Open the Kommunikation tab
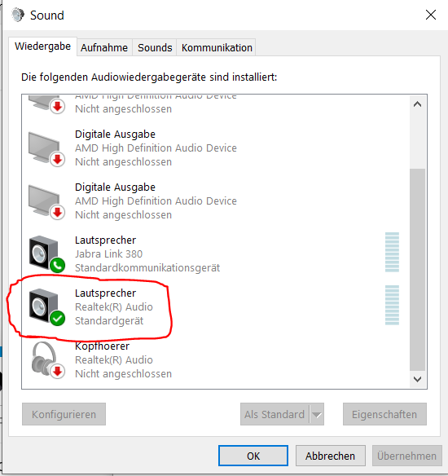 [217, 47]
